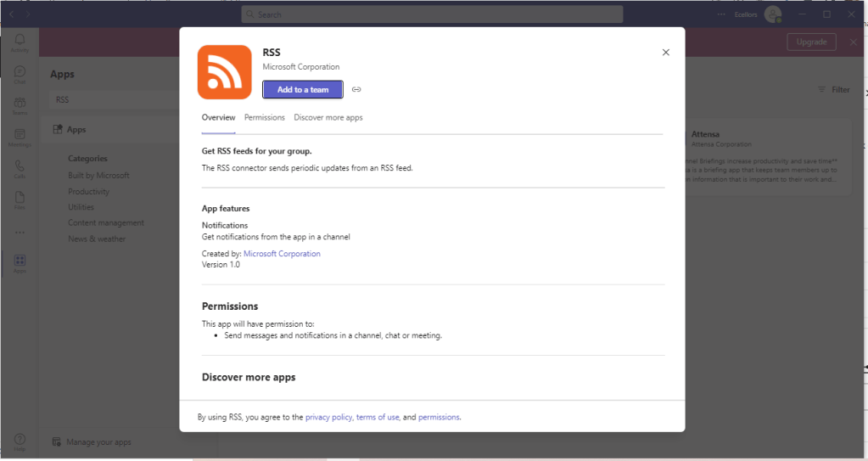Image resolution: width=868 pixels, height=461 pixels.
Task: Copy the app link icon beside Add button
Action: point(356,89)
